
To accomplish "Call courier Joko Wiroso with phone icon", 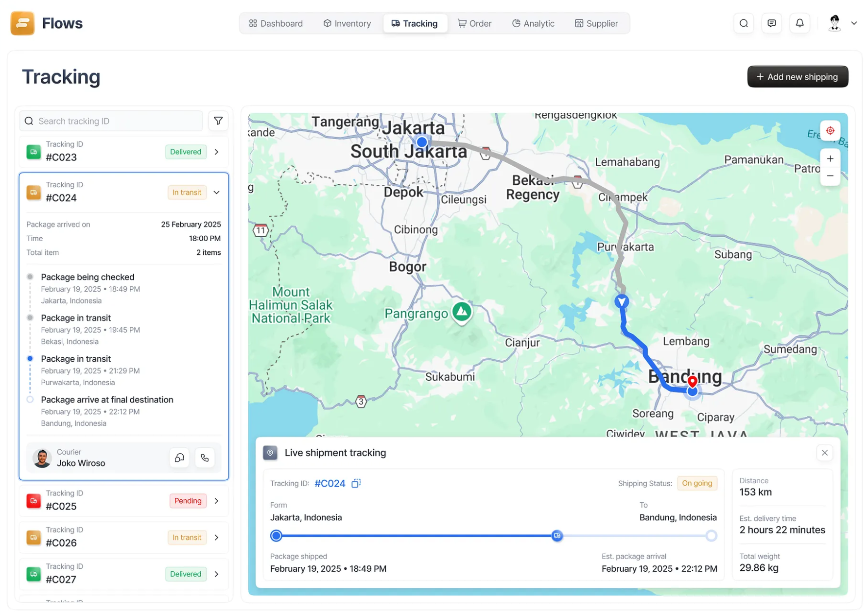I will point(205,457).
